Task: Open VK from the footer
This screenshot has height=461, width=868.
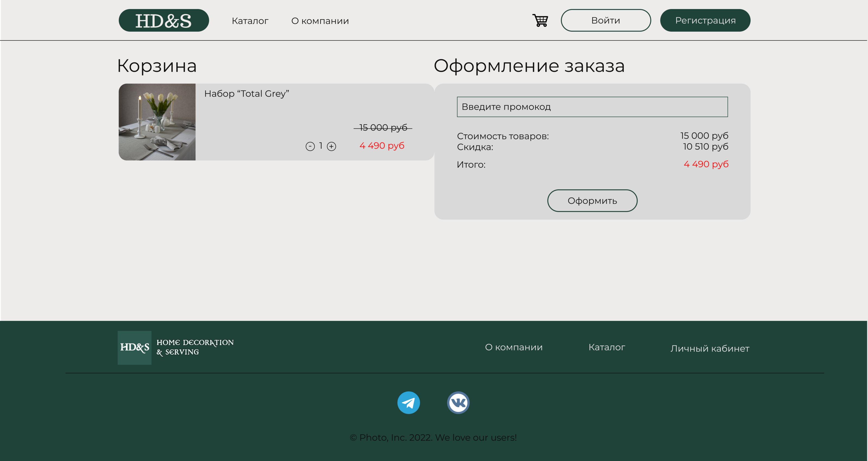Action: click(x=459, y=402)
